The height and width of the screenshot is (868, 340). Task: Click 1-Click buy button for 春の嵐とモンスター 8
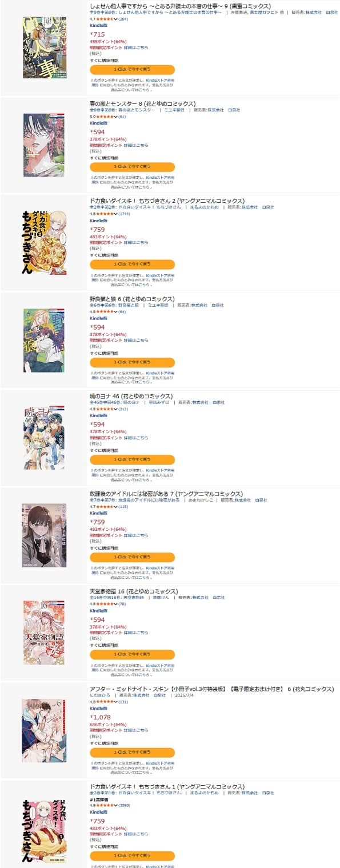click(132, 167)
